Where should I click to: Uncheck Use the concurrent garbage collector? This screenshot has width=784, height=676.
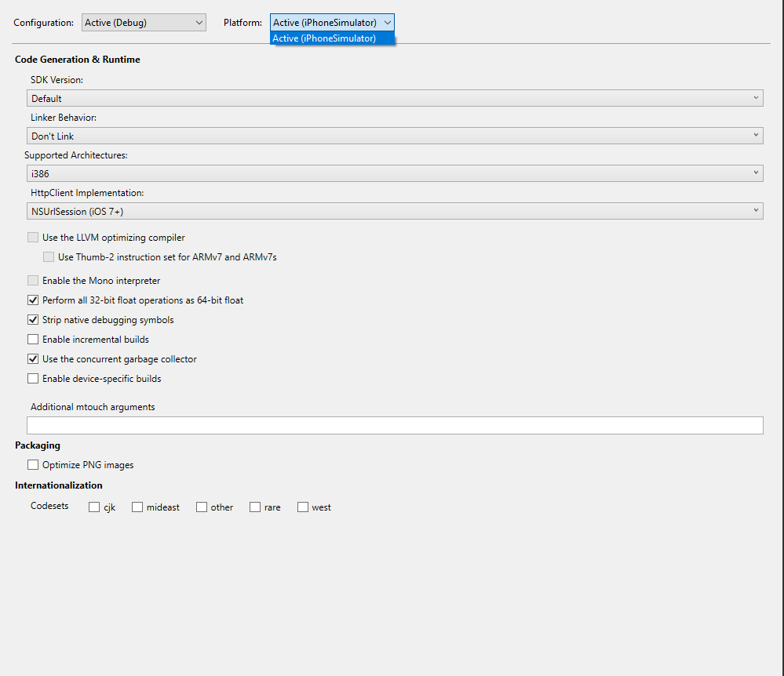tap(33, 358)
